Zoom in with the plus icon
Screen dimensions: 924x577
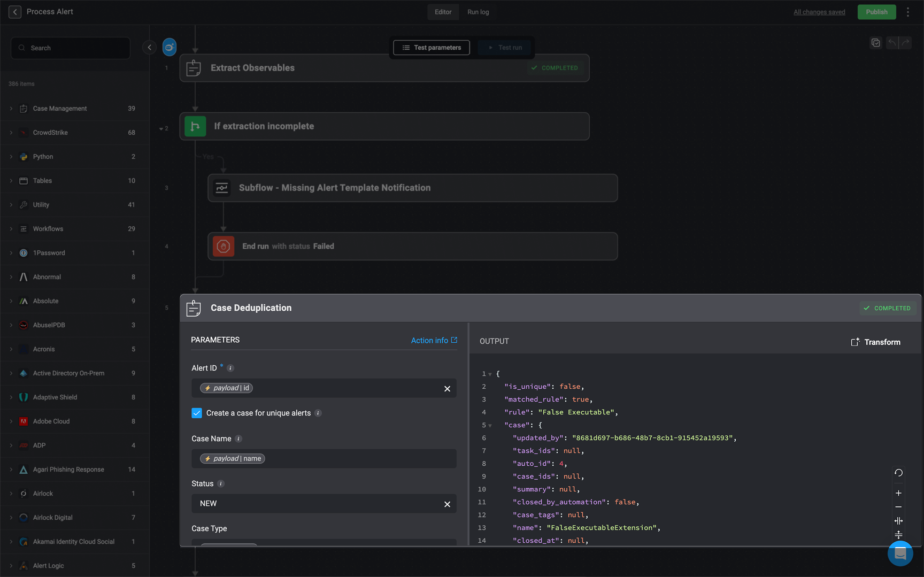click(898, 493)
